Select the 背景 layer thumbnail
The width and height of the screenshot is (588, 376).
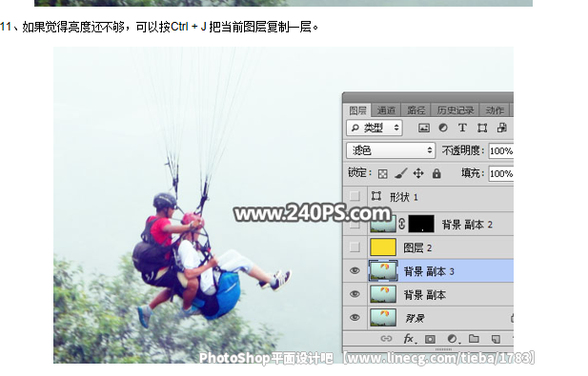tap(383, 318)
